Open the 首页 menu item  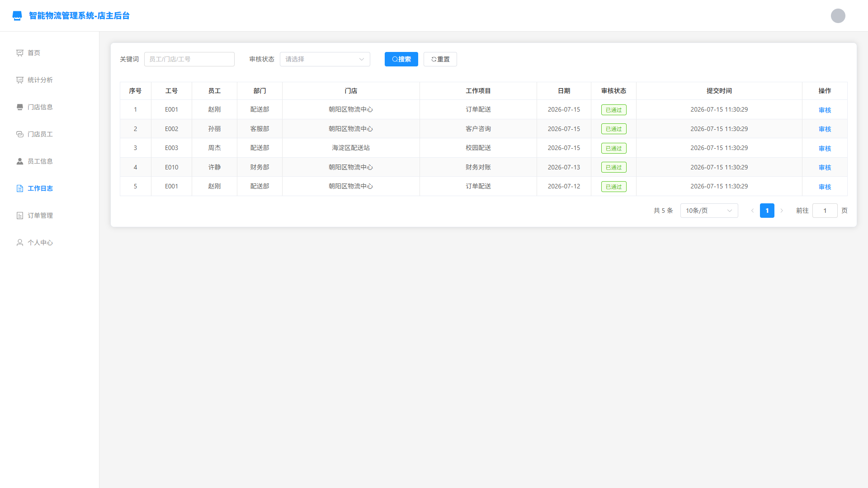(49, 53)
